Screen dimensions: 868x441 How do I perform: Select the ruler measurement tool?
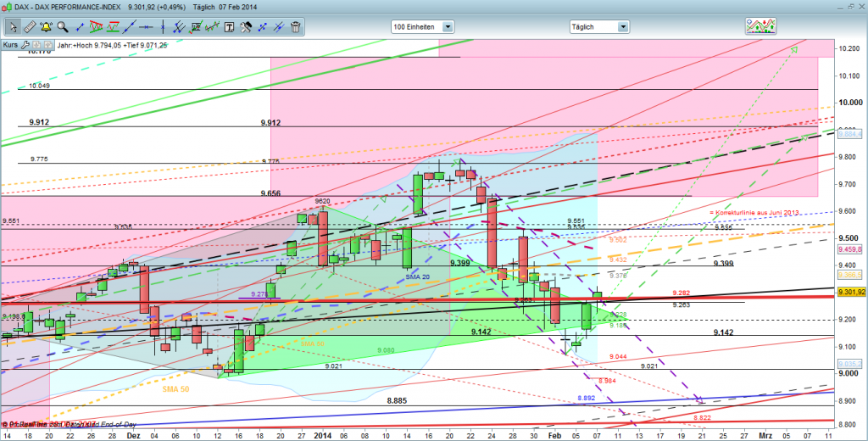[x=30, y=26]
